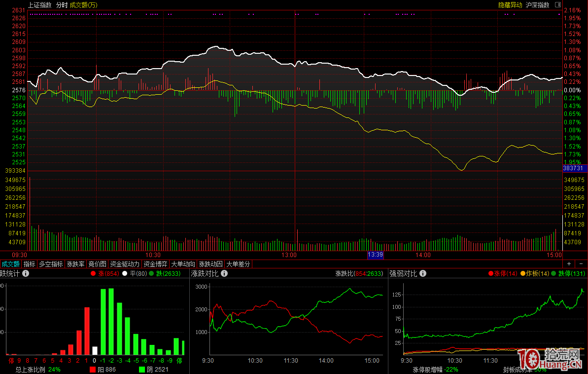Click the red 涨停(14) legend dot
Screen dimensions: 588x374
tap(490, 273)
